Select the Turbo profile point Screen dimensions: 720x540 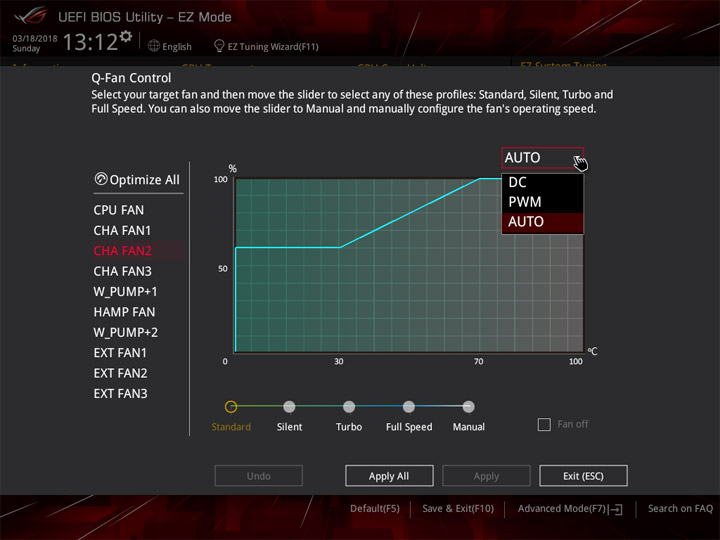coord(349,406)
